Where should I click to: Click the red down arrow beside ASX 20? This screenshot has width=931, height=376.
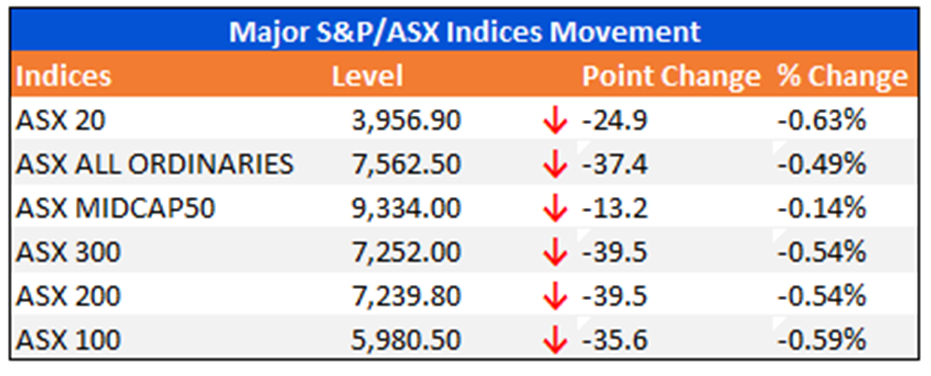[x=556, y=122]
